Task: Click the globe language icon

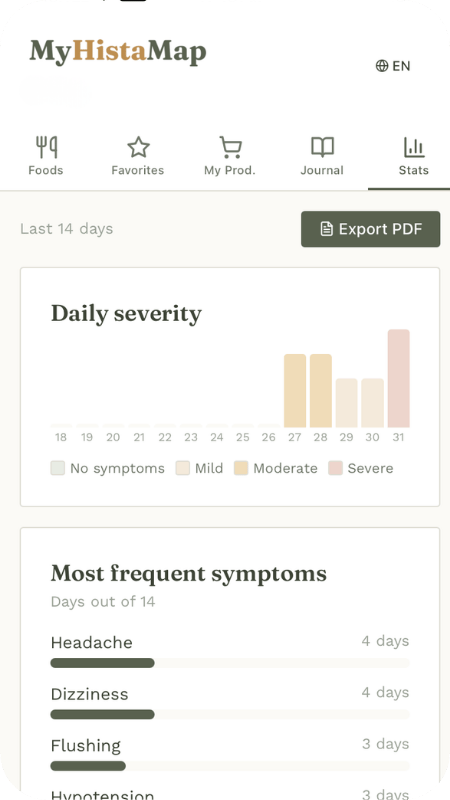Action: [x=382, y=66]
